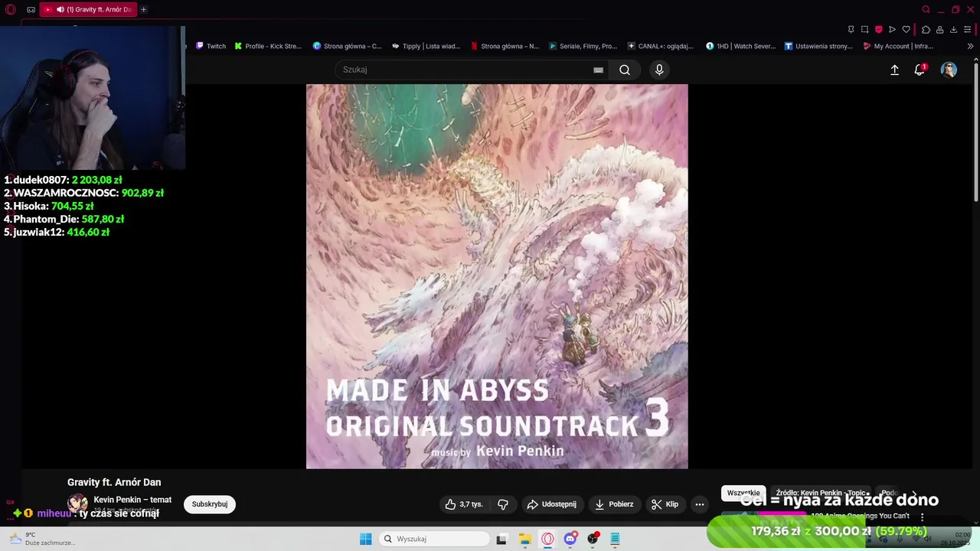Image resolution: width=980 pixels, height=551 pixels.
Task: Open YouTube notifications bell
Action: (x=920, y=70)
